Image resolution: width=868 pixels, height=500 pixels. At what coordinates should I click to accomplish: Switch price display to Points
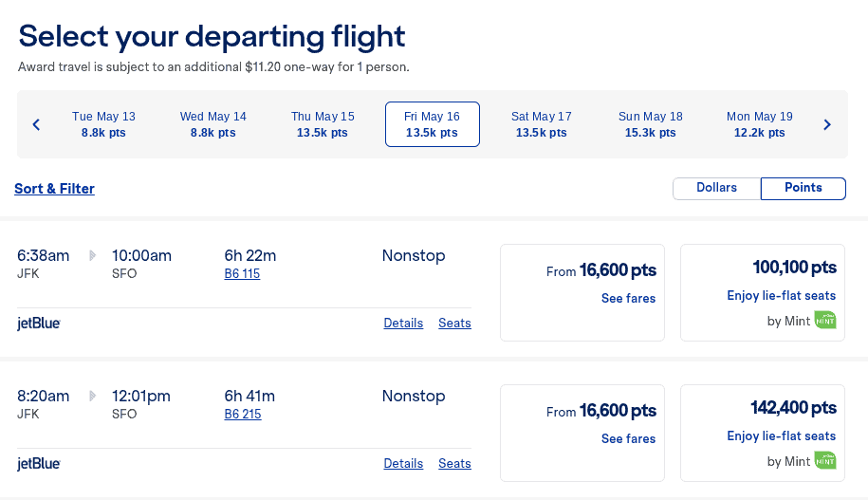pyautogui.click(x=803, y=188)
